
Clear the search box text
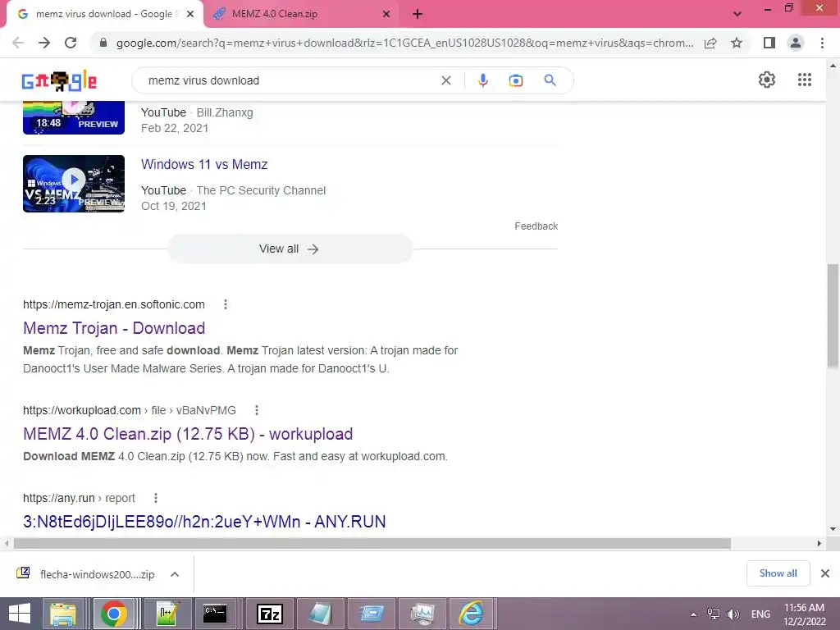click(445, 80)
